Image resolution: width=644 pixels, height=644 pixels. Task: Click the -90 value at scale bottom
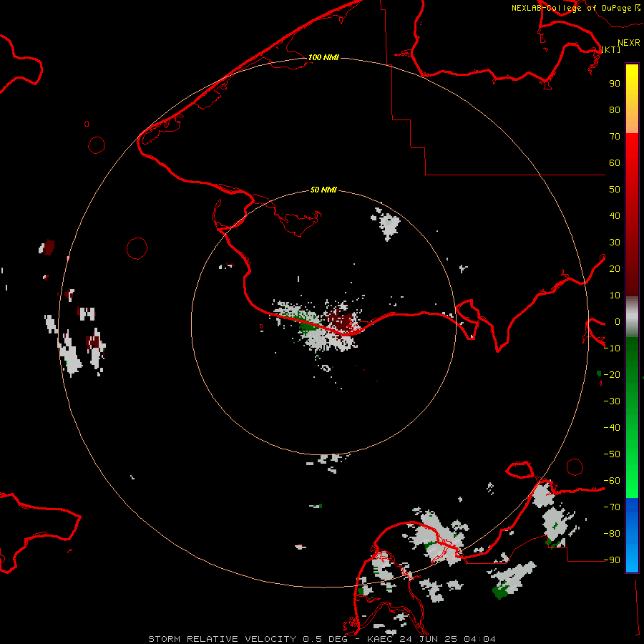click(612, 560)
